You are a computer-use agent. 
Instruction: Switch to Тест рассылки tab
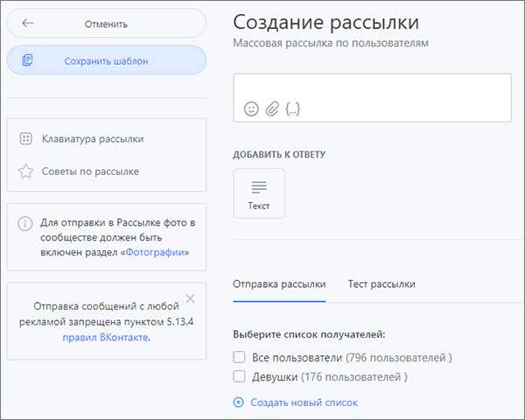pos(381,284)
